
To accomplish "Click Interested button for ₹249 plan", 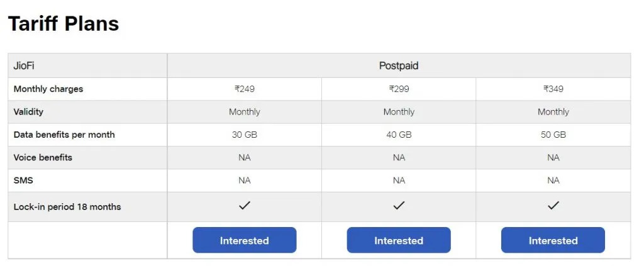I will coord(244,240).
